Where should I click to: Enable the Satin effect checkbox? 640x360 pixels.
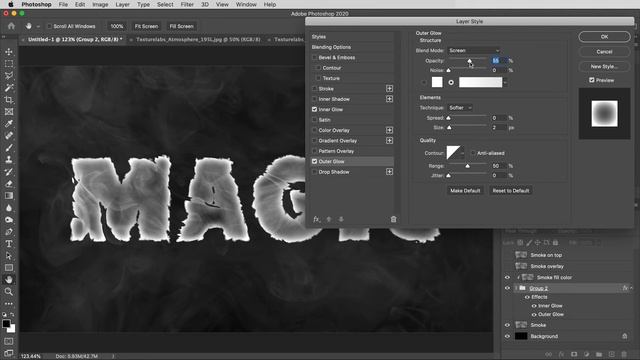coord(314,120)
